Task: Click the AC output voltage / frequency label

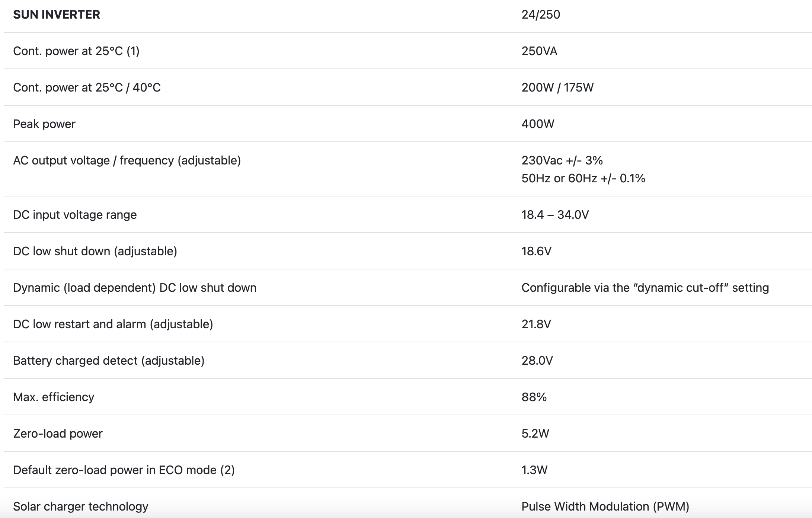Action: (127, 160)
